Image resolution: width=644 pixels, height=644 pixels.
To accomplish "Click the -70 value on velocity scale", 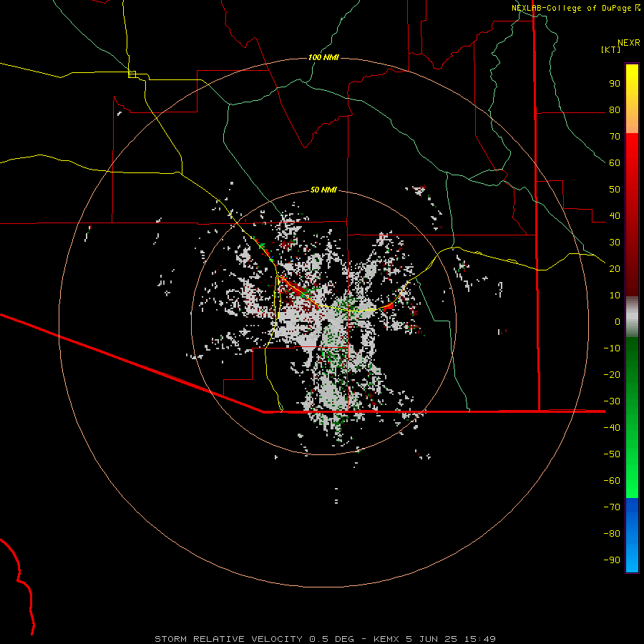I will pyautogui.click(x=612, y=507).
